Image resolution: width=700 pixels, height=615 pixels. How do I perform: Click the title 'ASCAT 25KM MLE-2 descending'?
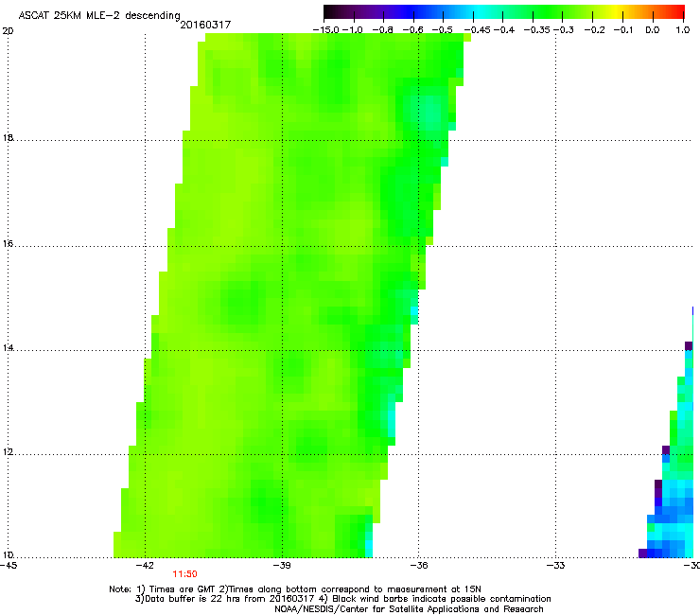(x=99, y=15)
